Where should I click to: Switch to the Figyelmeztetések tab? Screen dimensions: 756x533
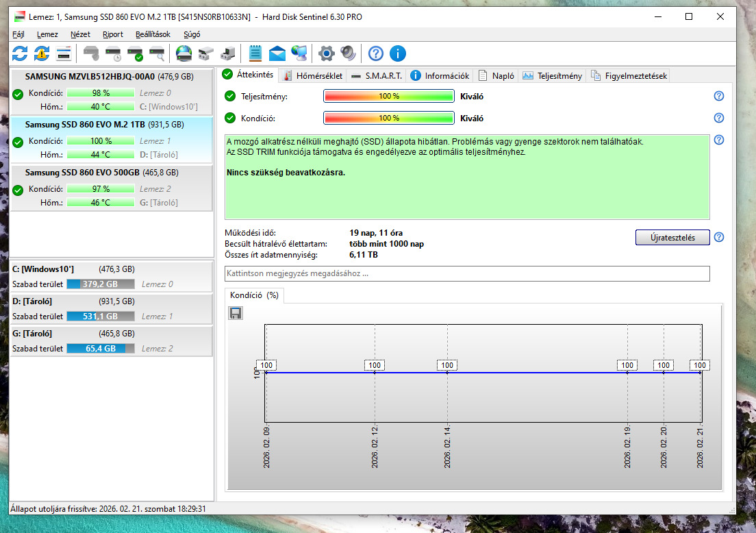629,76
